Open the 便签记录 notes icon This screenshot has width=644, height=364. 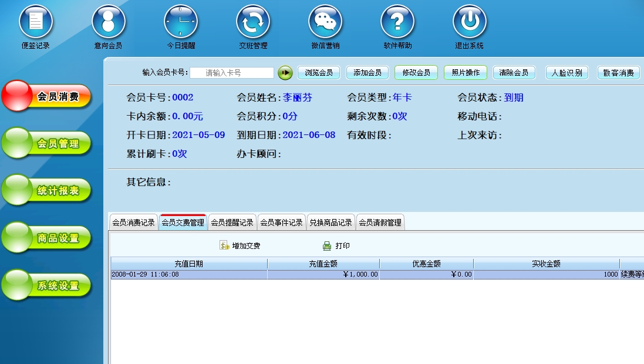click(x=36, y=22)
